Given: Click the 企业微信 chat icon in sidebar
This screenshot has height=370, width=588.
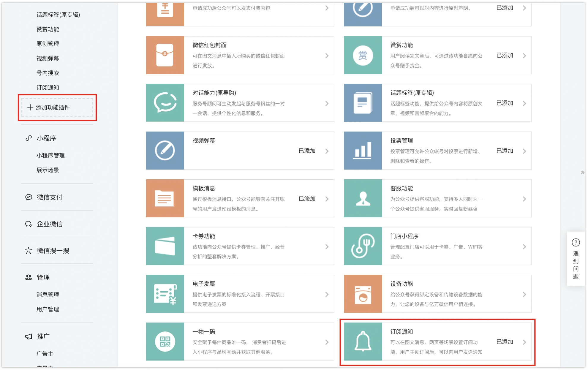Looking at the screenshot, I should (x=29, y=224).
